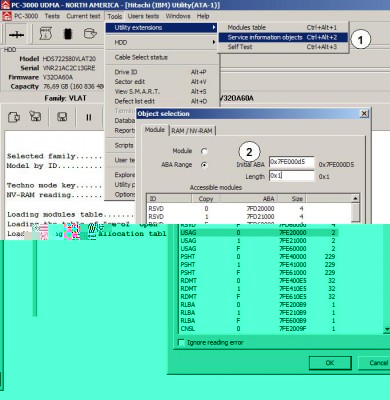Expand the Utility extensions submenu

(x=161, y=28)
